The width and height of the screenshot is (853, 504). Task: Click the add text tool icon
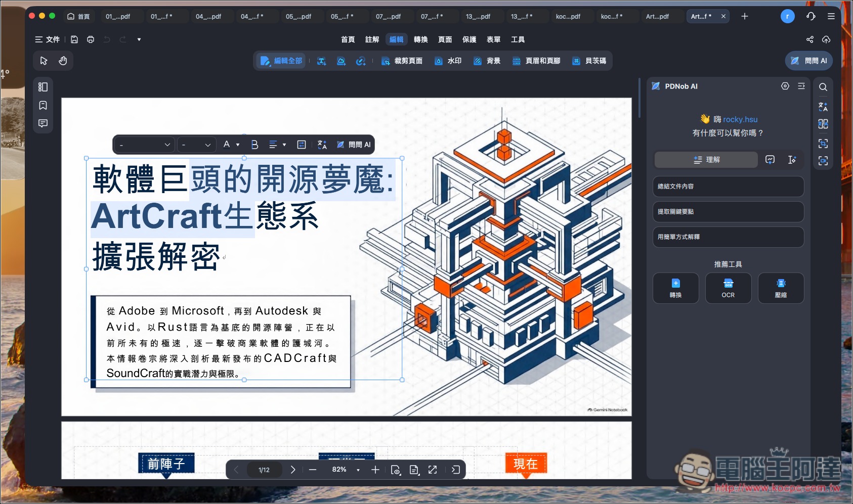pyautogui.click(x=321, y=61)
